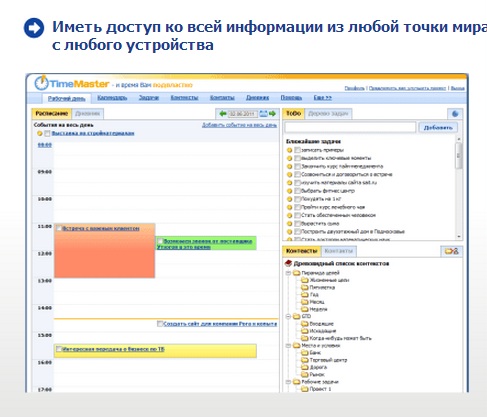Click folder icon of 'Пирамида целей'

(x=296, y=273)
